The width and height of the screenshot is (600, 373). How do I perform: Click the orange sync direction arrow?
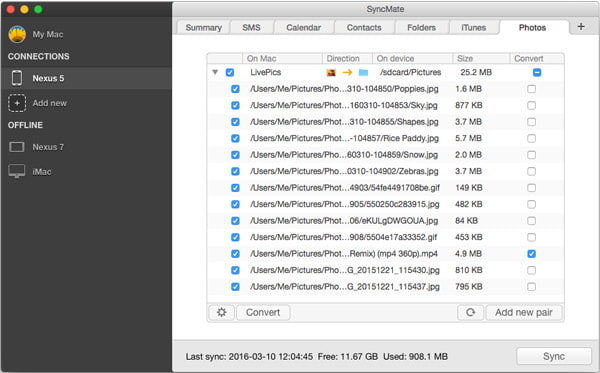coord(347,72)
